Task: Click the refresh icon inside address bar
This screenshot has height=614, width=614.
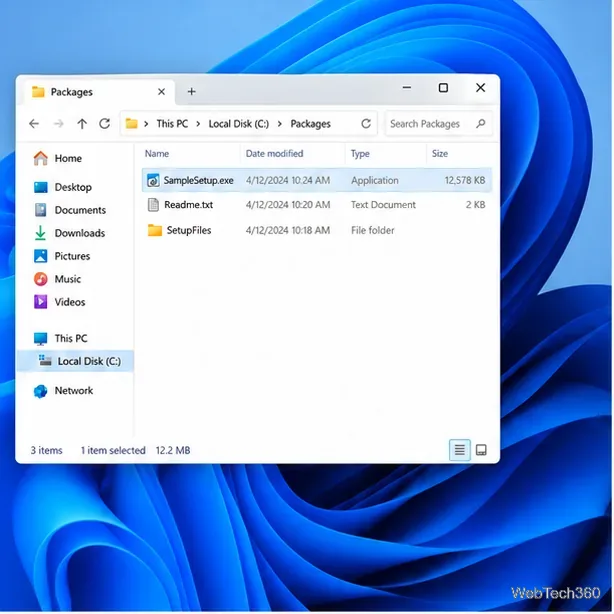Action: point(366,124)
